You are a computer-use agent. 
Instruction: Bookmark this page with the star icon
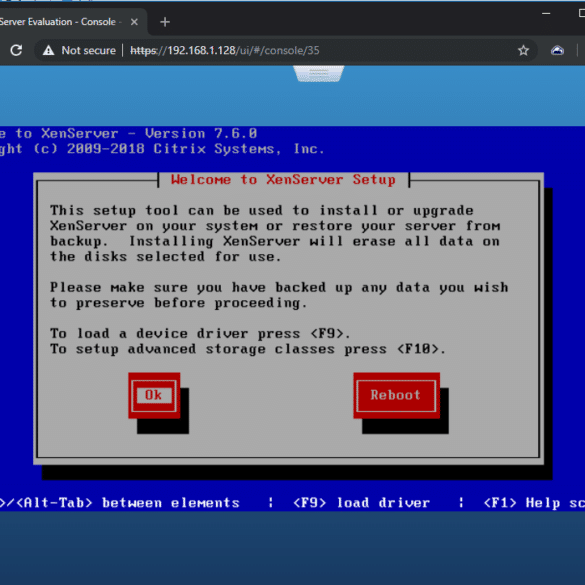point(523,50)
